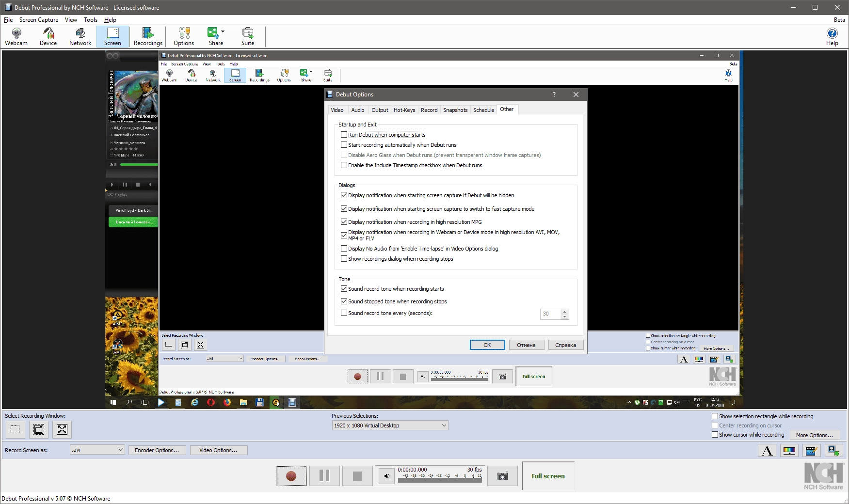Open Help from the main toolbar
Viewport: 849px width, 504px height.
[832, 36]
